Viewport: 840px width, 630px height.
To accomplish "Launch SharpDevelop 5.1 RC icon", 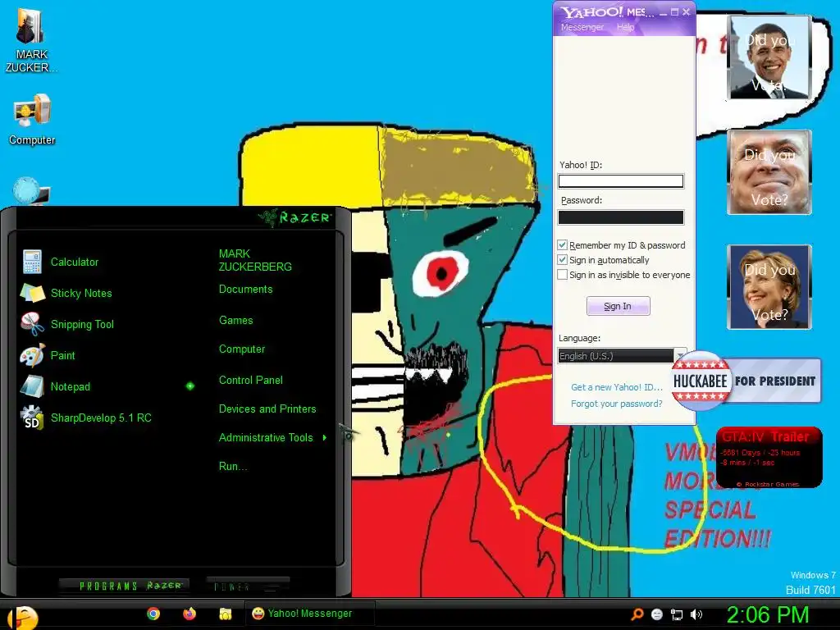I will pos(32,418).
